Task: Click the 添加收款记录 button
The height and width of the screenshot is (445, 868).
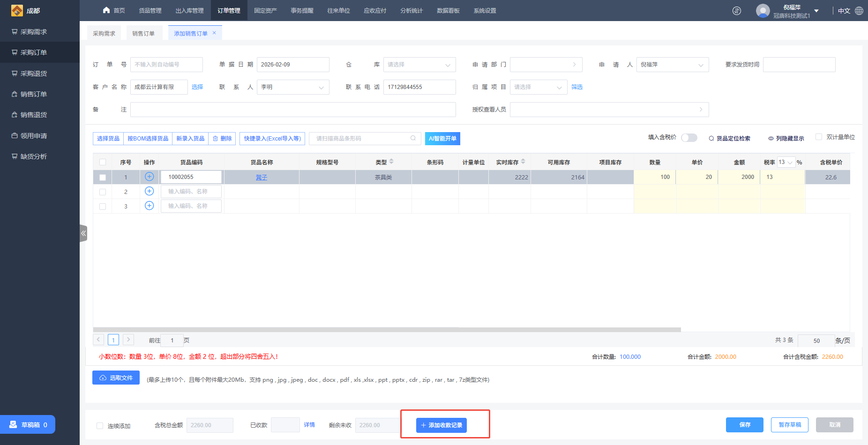Action: [x=441, y=425]
